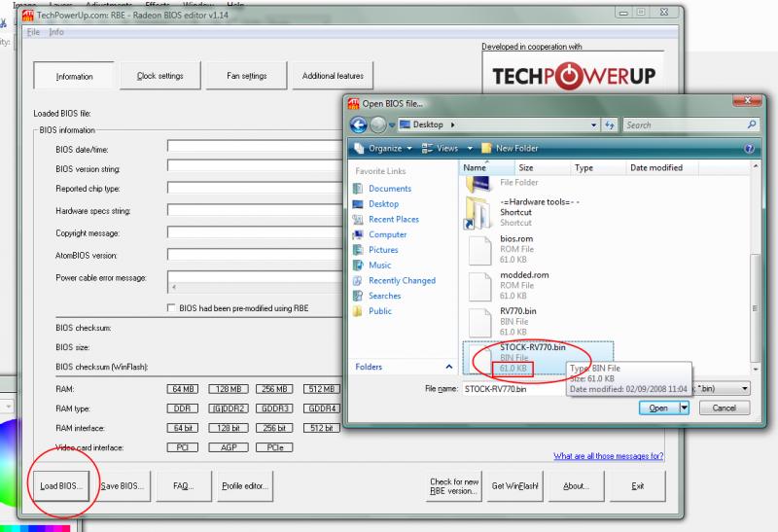Click the BIOS version string field

point(256,165)
